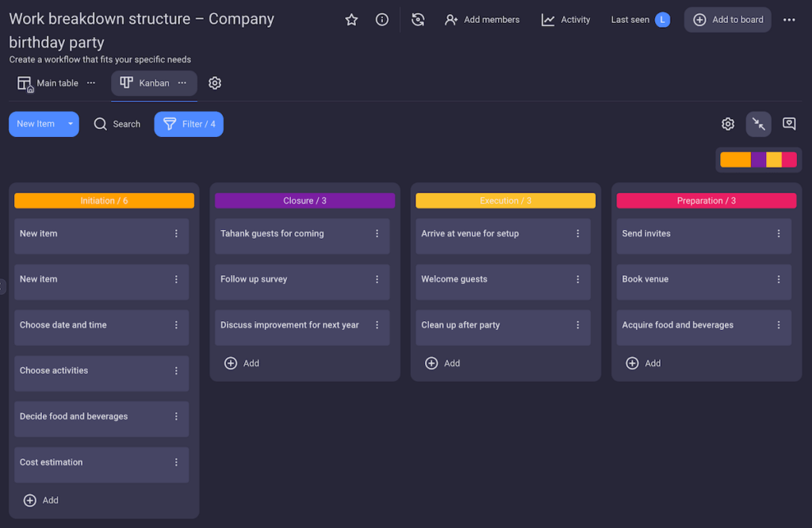Viewport: 812px width, 528px height.
Task: Star this board as a favorite
Action: [x=351, y=20]
